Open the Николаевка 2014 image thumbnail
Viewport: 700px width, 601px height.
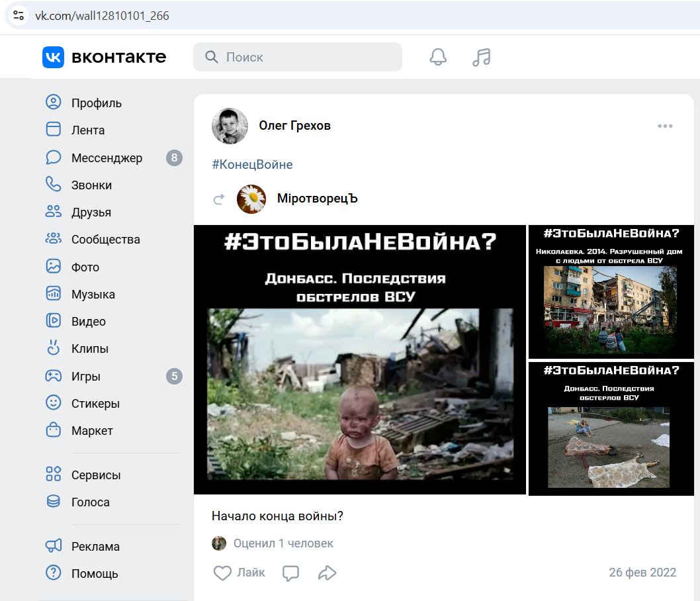point(611,291)
